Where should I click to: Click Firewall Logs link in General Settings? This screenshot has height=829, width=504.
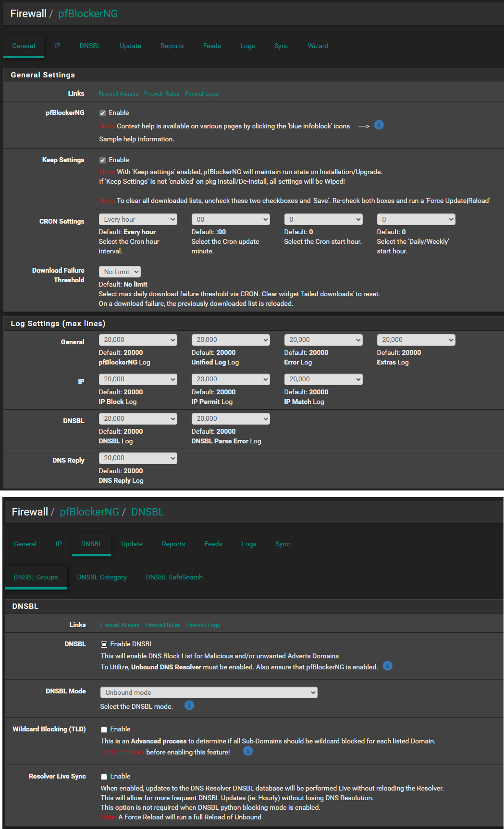tap(202, 94)
